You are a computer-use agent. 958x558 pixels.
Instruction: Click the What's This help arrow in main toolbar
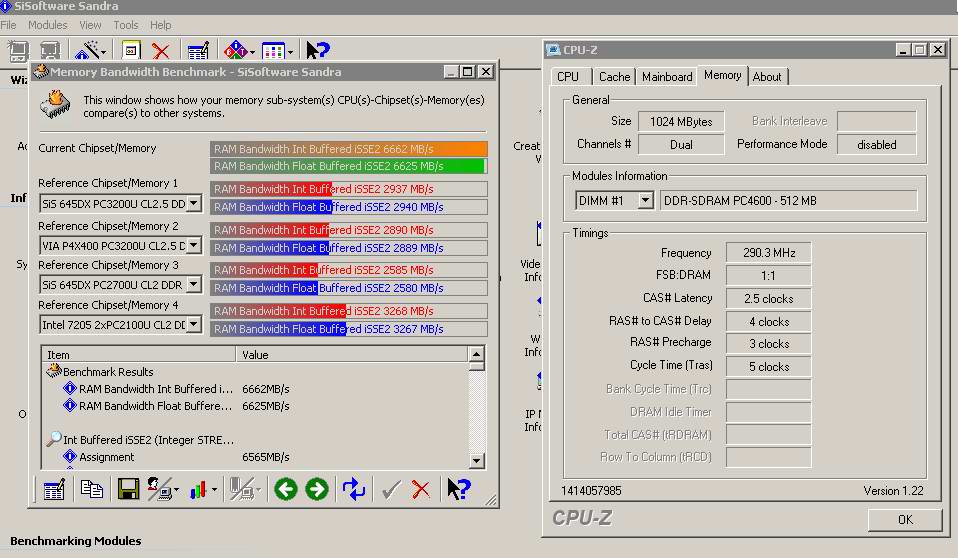tap(318, 50)
